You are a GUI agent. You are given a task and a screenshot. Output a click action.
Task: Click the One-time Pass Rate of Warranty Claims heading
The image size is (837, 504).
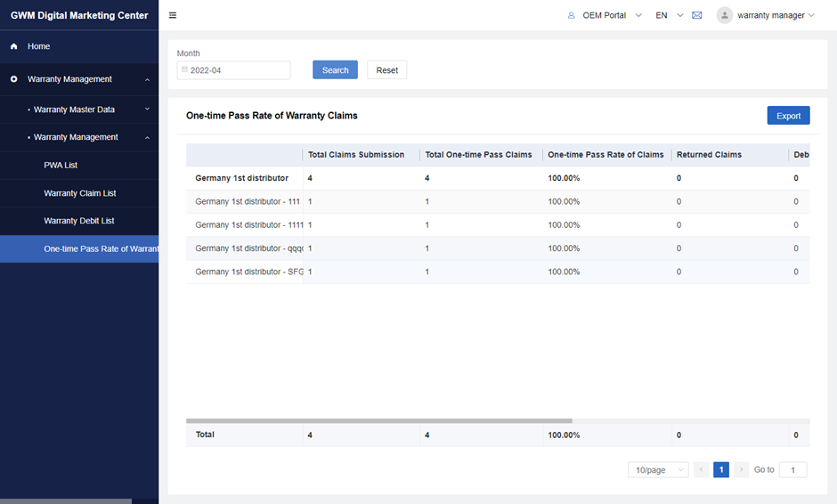(272, 116)
